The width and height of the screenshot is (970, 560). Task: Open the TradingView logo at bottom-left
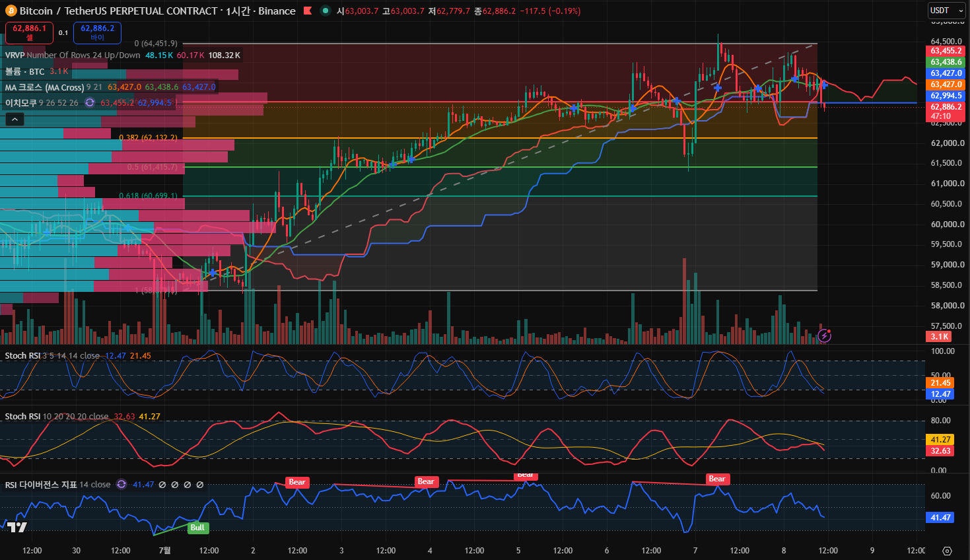(17, 526)
